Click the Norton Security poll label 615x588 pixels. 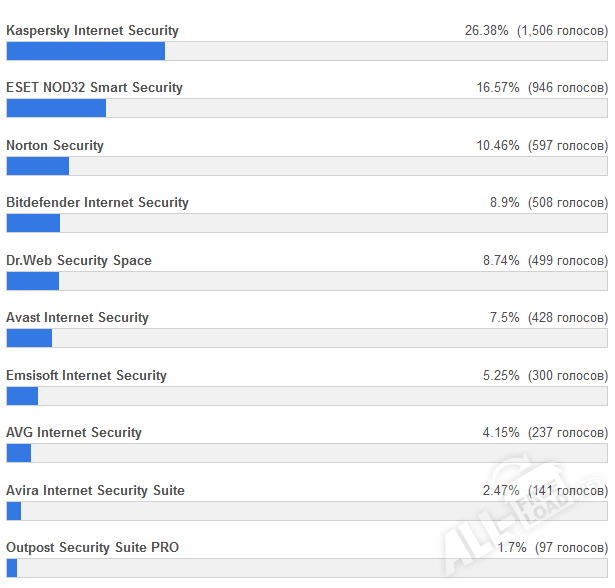click(x=55, y=145)
